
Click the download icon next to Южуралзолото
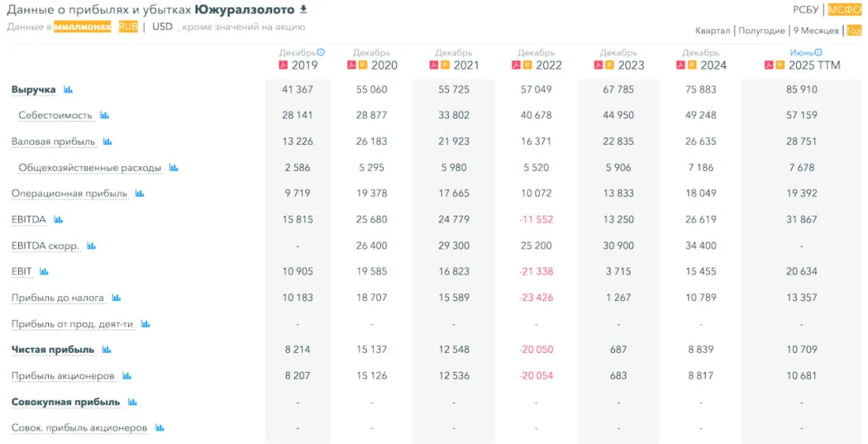303,9
